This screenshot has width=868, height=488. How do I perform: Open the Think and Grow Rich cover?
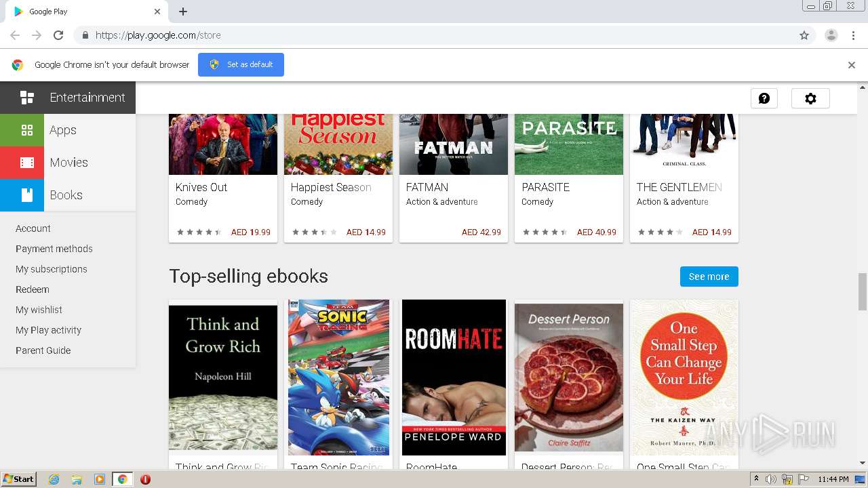click(x=223, y=378)
